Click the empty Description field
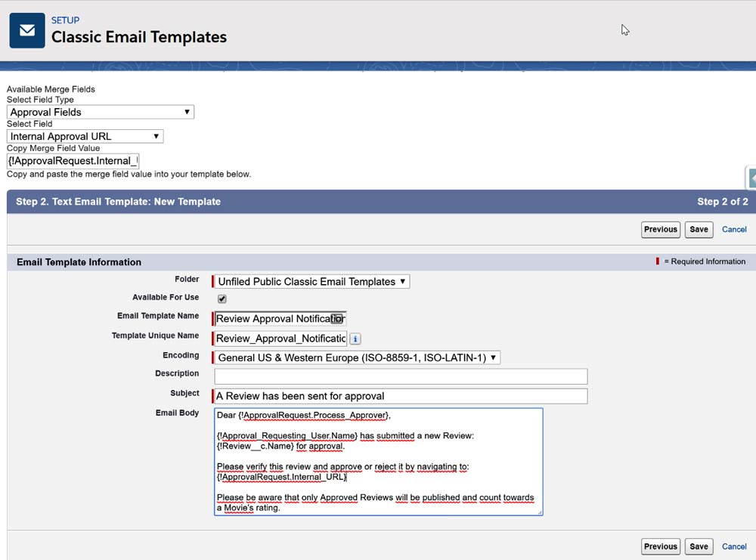The width and height of the screenshot is (756, 560). 401,376
